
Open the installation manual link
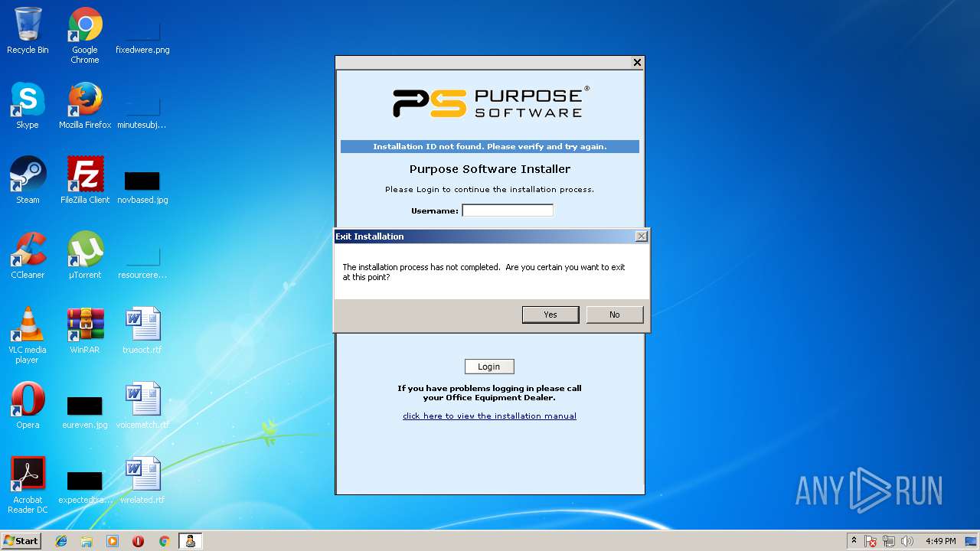click(489, 416)
